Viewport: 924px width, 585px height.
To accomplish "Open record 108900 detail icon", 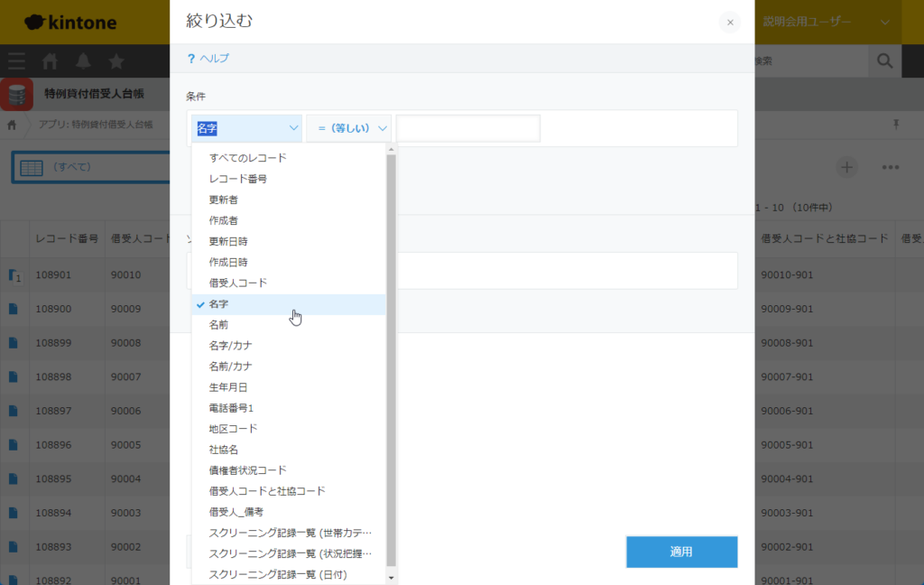I will 14,309.
